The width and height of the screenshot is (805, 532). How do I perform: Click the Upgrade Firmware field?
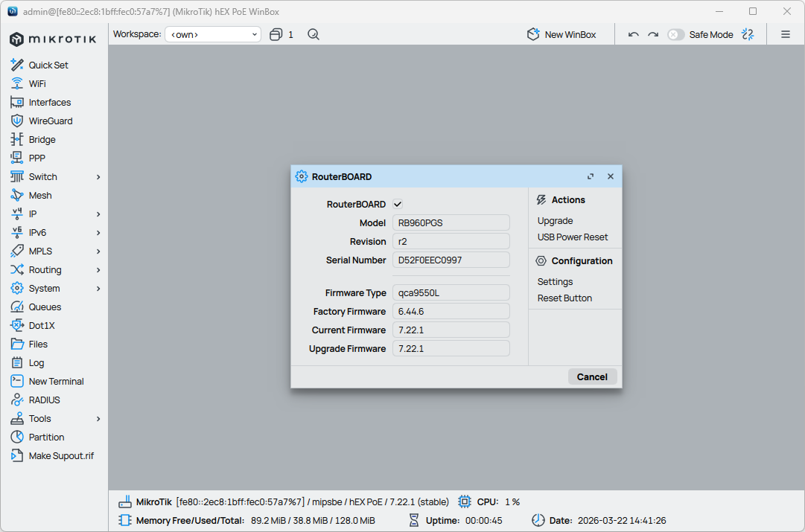click(x=451, y=348)
